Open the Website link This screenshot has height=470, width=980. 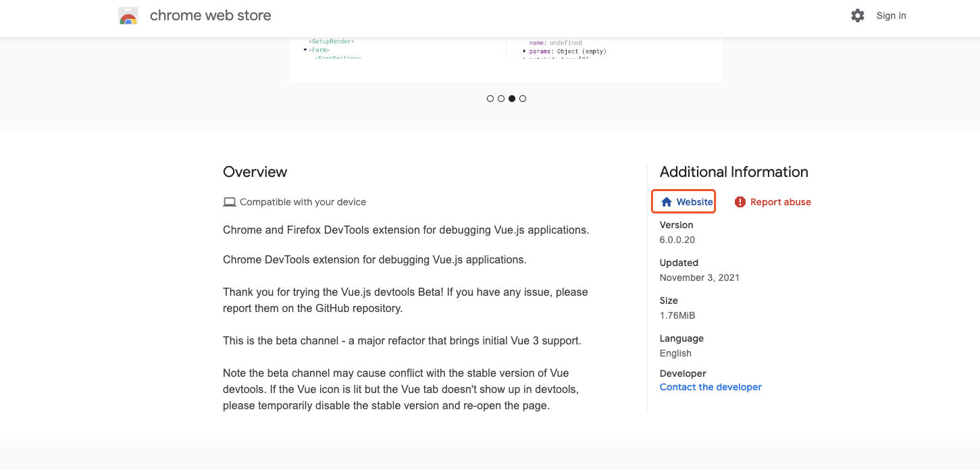tap(687, 202)
